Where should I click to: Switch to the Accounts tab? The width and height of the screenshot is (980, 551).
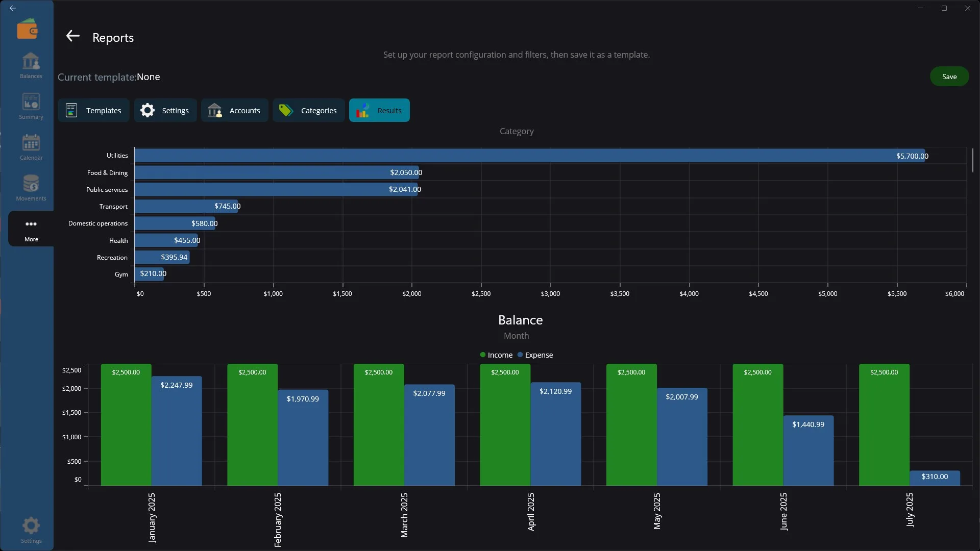click(234, 110)
